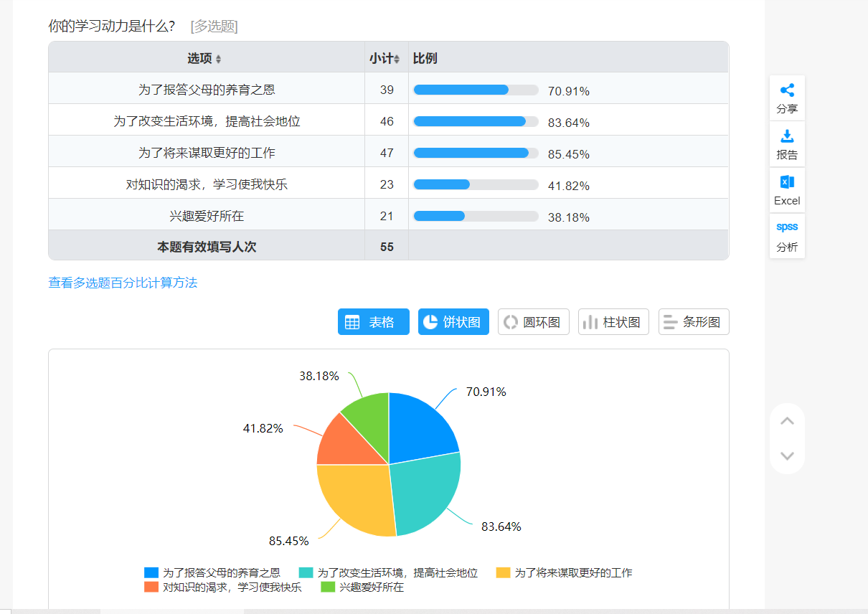The width and height of the screenshot is (868, 614).
Task: Open SPSS 分析 analysis
Action: coord(787,236)
